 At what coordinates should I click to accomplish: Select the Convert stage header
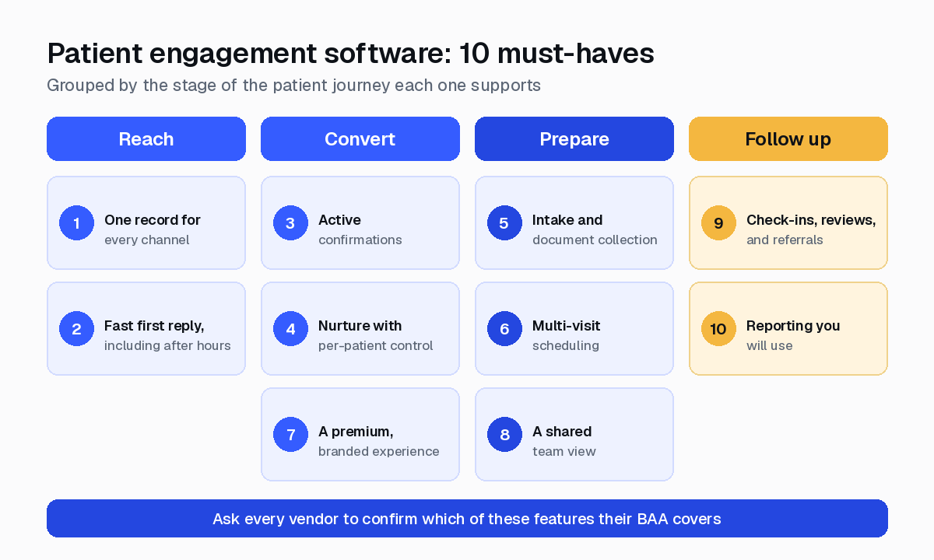coord(360,139)
